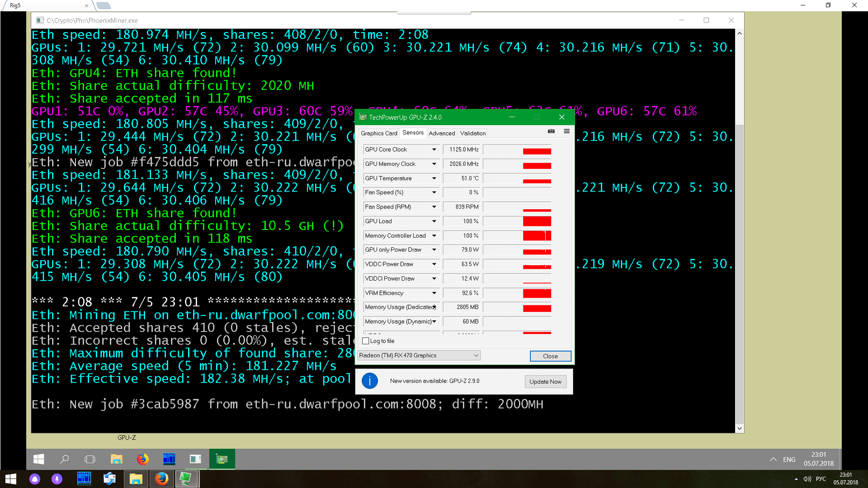Click the GPU-Z screenshot camera icon
The width and height of the screenshot is (868, 488).
click(x=551, y=131)
